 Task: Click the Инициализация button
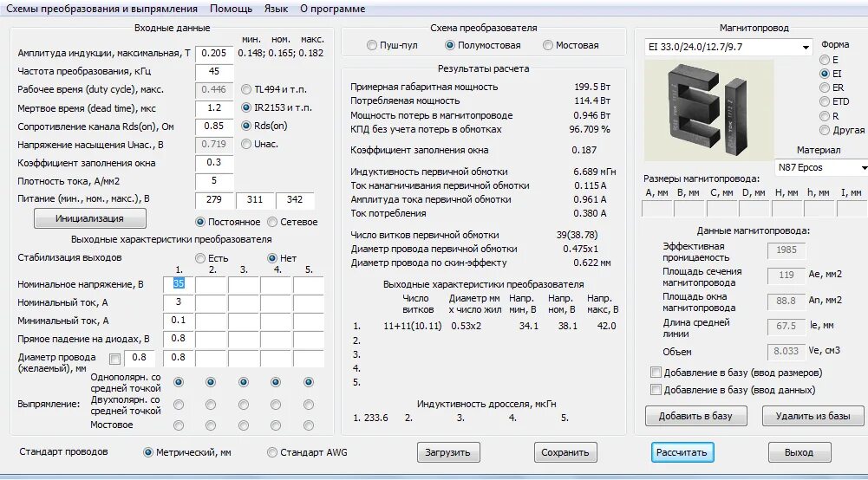pyautogui.click(x=90, y=218)
